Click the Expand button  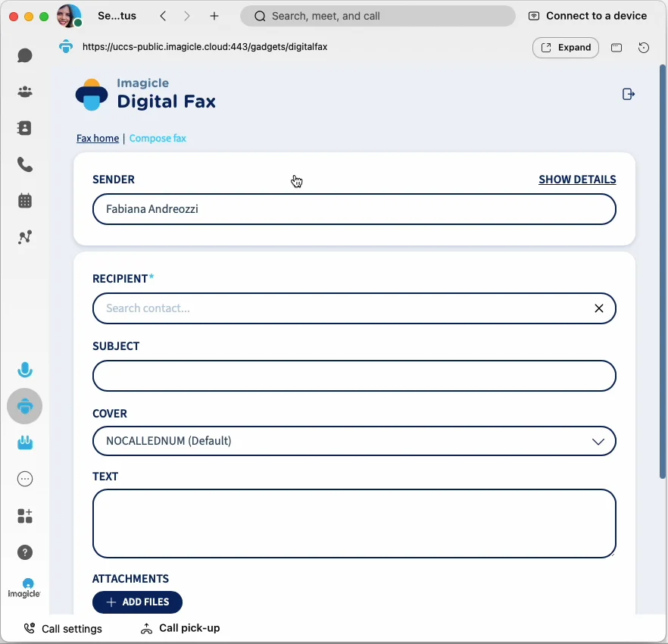coord(566,47)
